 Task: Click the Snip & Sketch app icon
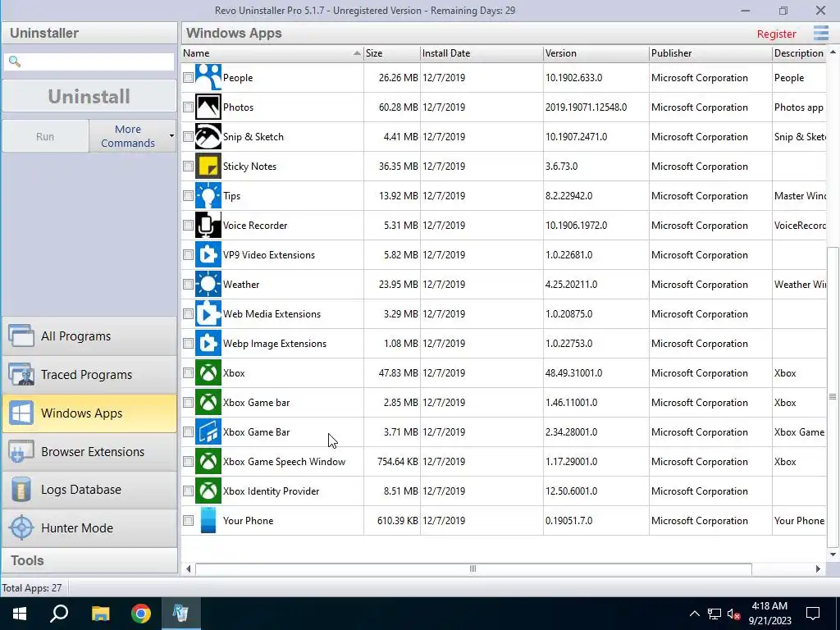coord(208,137)
